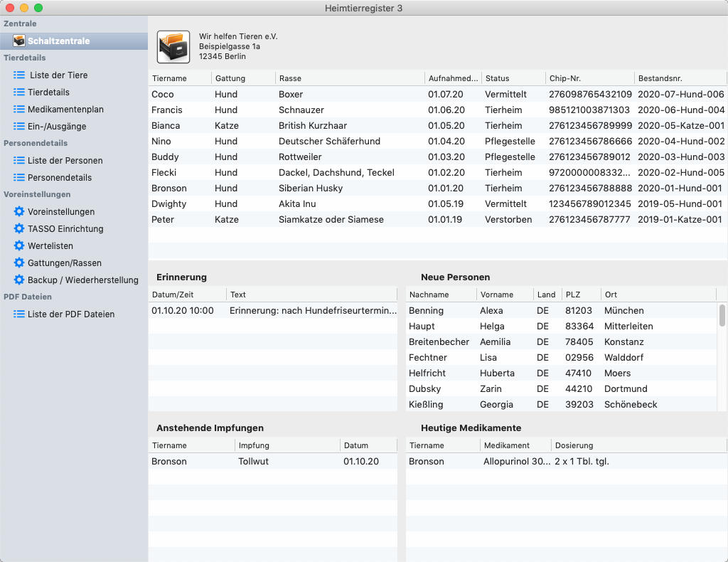Click the gear icon beside Wertelisten
This screenshot has height=562, width=728.
pyautogui.click(x=19, y=245)
